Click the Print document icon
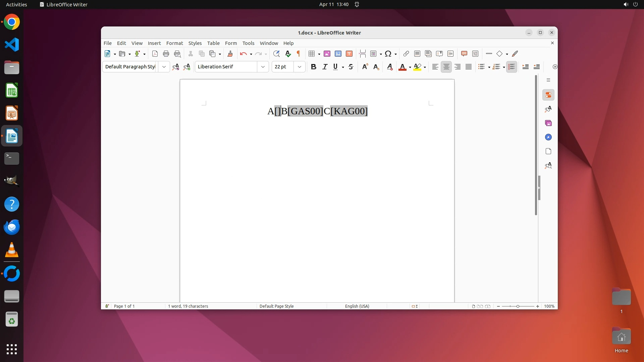Viewport: 644px width, 362px height. [x=166, y=54]
